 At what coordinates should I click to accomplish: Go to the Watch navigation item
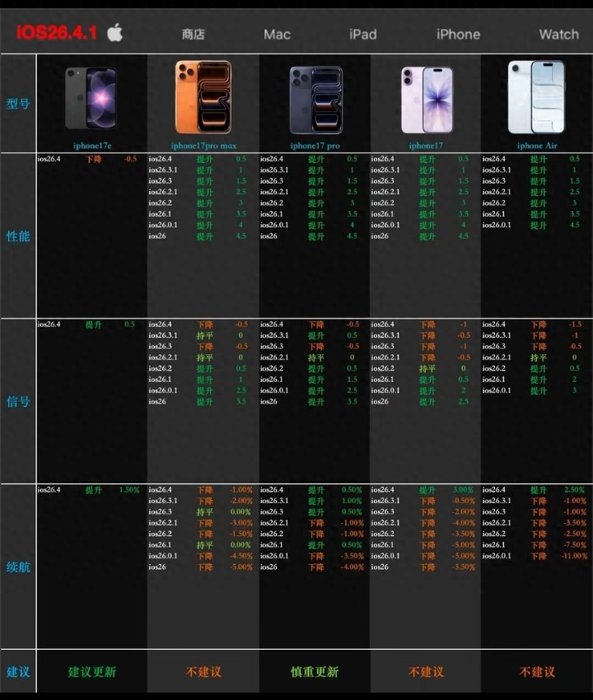[558, 35]
